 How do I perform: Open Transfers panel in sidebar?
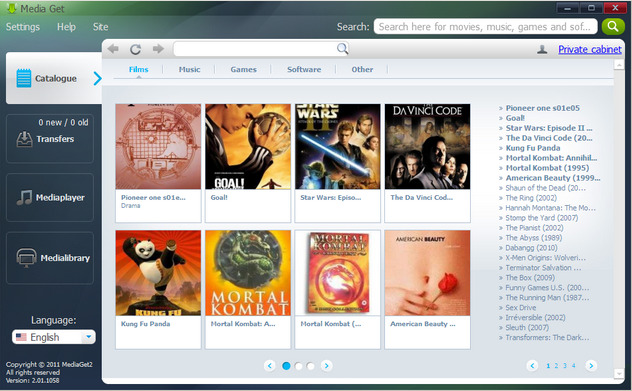coord(50,138)
